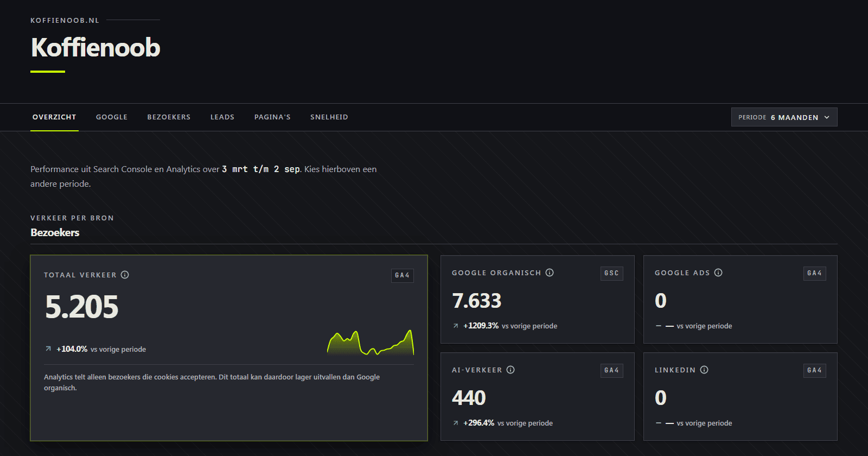This screenshot has height=456, width=868.
Task: Click the VERKEER PER BRON label
Action: (x=72, y=218)
